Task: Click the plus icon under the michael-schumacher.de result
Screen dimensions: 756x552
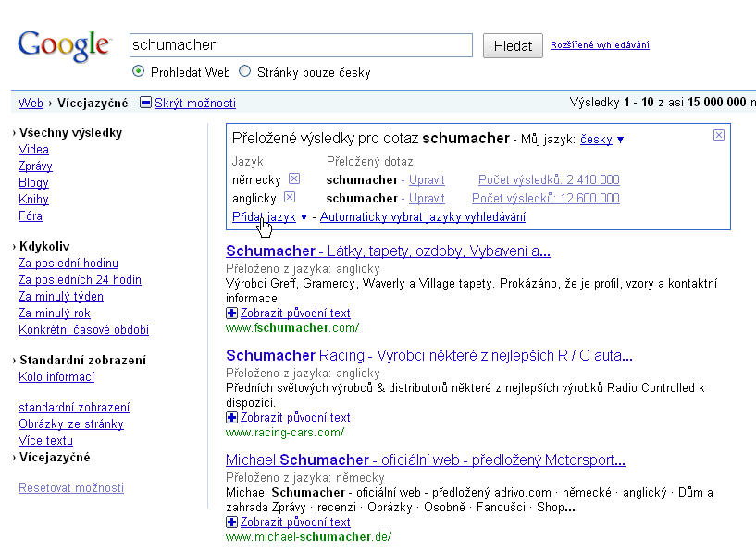Action: pos(231,522)
